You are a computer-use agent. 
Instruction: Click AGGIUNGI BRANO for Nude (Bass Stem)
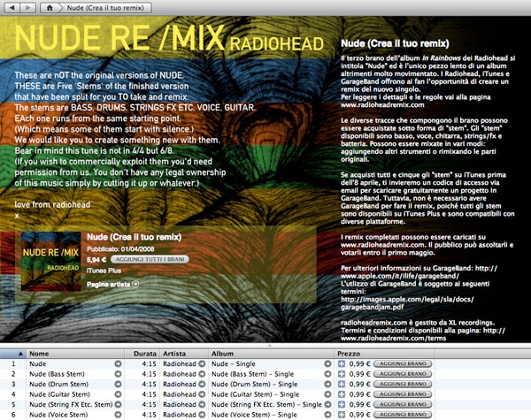tap(403, 374)
